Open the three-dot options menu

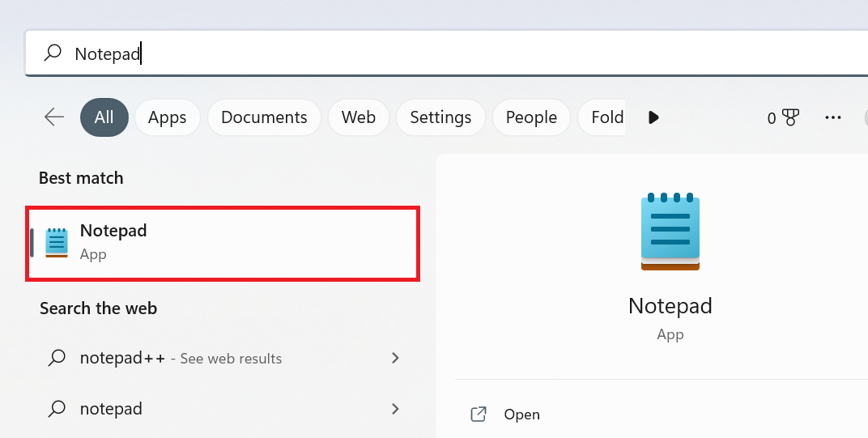tap(832, 117)
